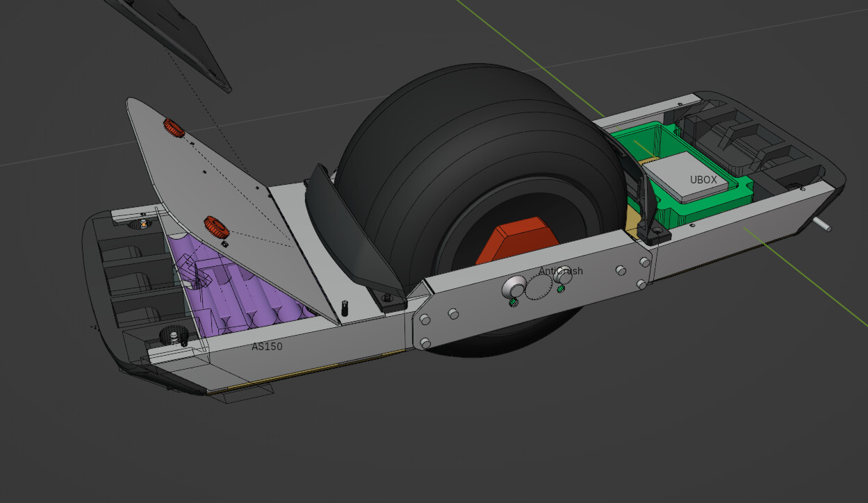Select the AS150 label on side rail
This screenshot has height=503, width=868.
267,346
